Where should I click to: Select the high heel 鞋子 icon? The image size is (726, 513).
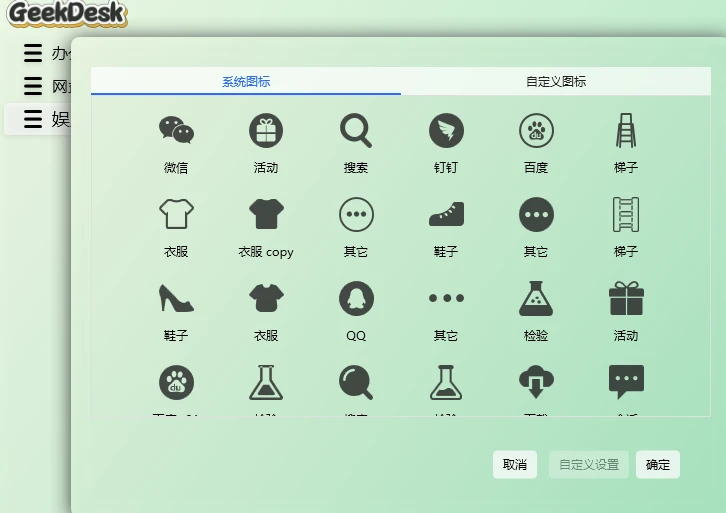[x=176, y=298]
